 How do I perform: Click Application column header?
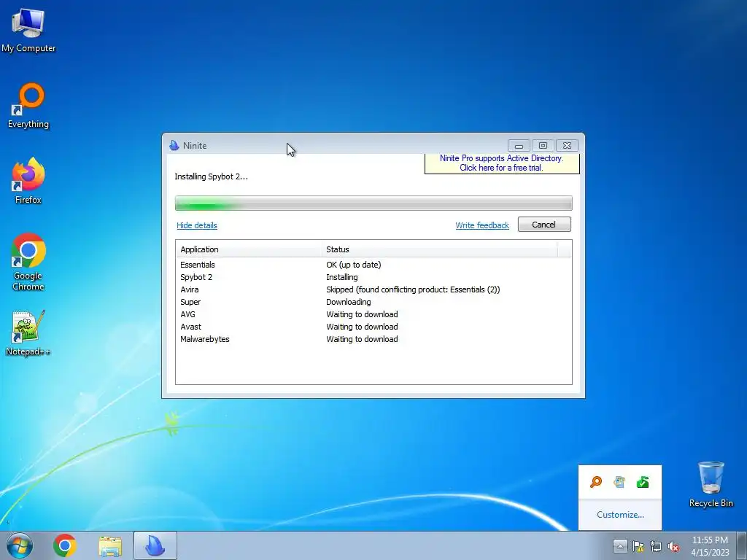tap(249, 249)
